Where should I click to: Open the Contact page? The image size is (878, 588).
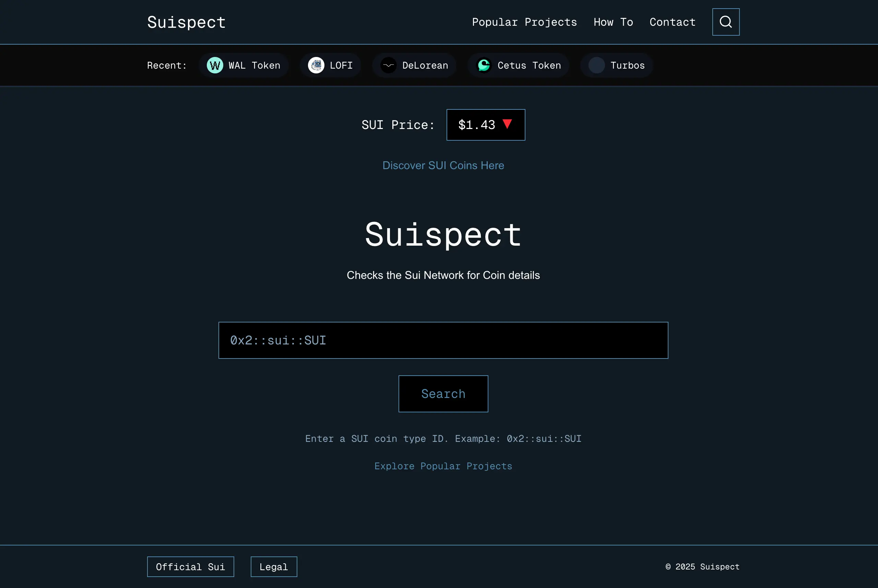tap(672, 22)
